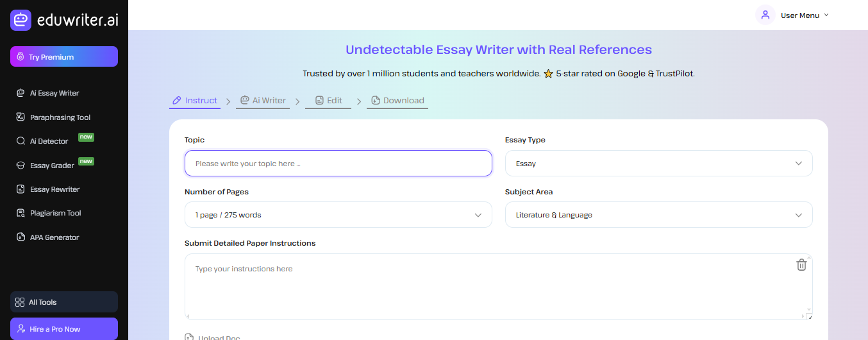Click the Ai Essay Writer sidebar icon

click(x=21, y=93)
